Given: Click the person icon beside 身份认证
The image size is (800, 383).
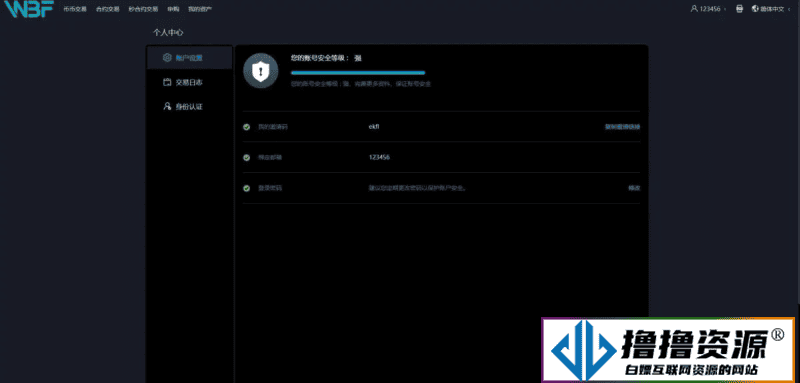Looking at the screenshot, I should [167, 107].
